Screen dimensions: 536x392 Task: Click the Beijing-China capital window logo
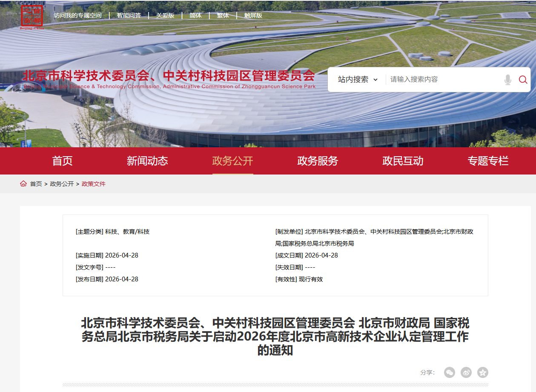(x=32, y=17)
